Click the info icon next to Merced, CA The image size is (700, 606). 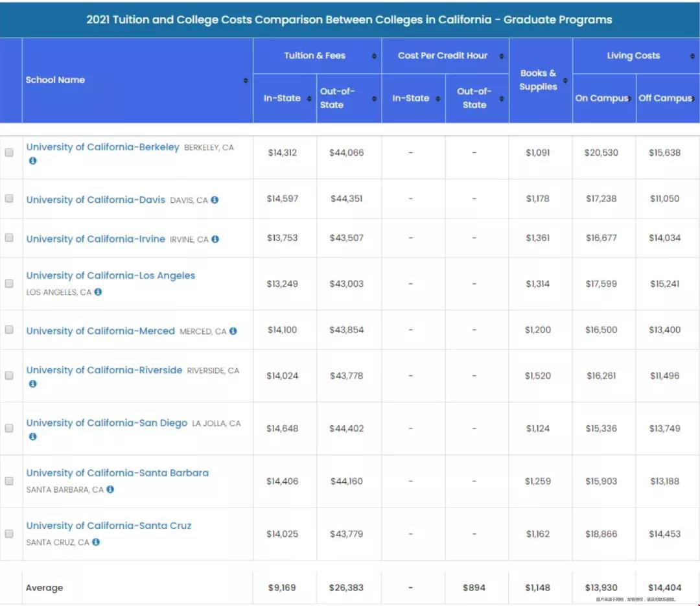pyautogui.click(x=233, y=331)
